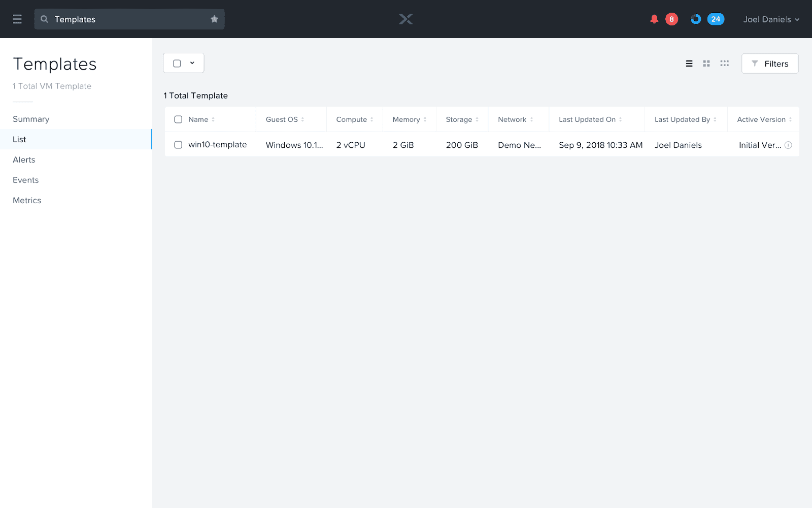Click the Sep 9, 2018 10:33 AM cell

pyautogui.click(x=601, y=145)
